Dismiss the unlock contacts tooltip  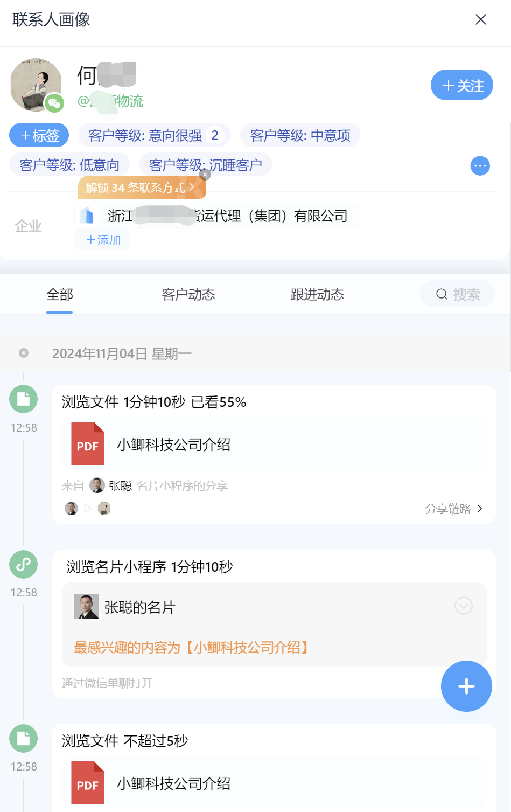[x=205, y=175]
